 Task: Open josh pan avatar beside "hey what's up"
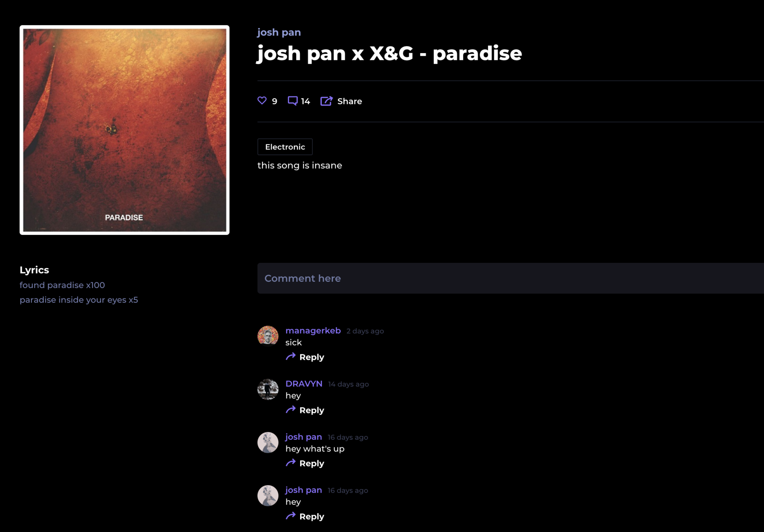tap(268, 443)
